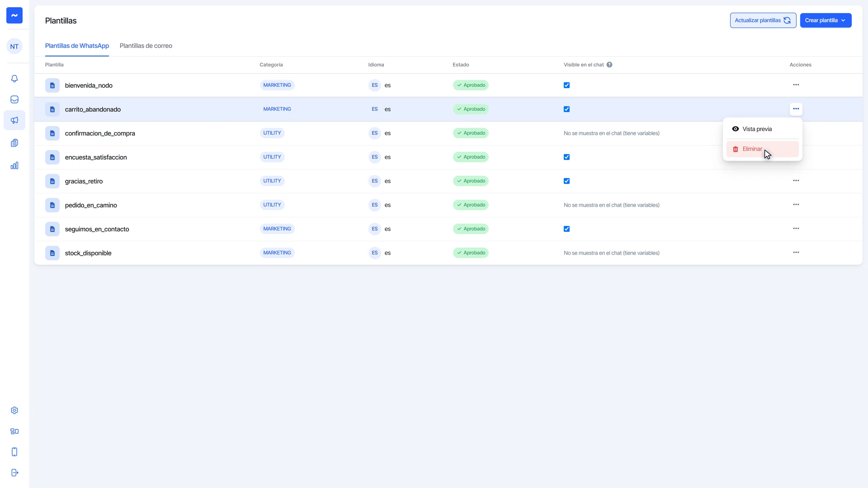Open actions menu for gracias_retiro
868x488 pixels.
(796, 181)
